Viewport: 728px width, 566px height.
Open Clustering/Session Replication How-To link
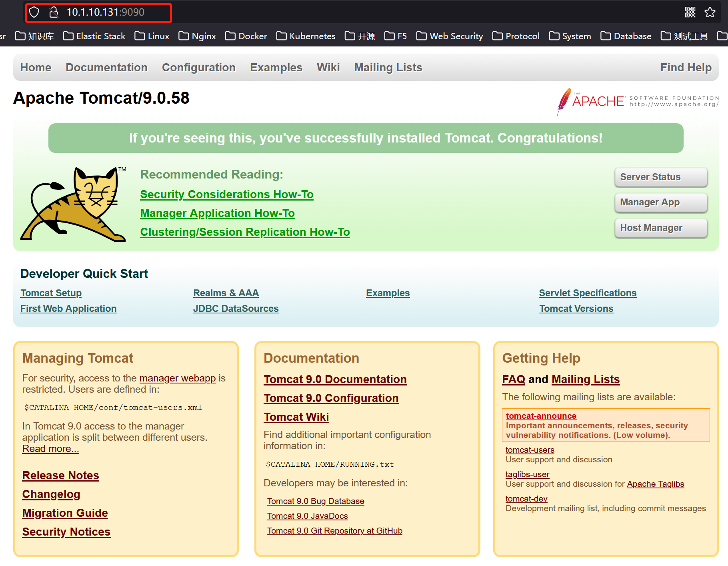[245, 232]
